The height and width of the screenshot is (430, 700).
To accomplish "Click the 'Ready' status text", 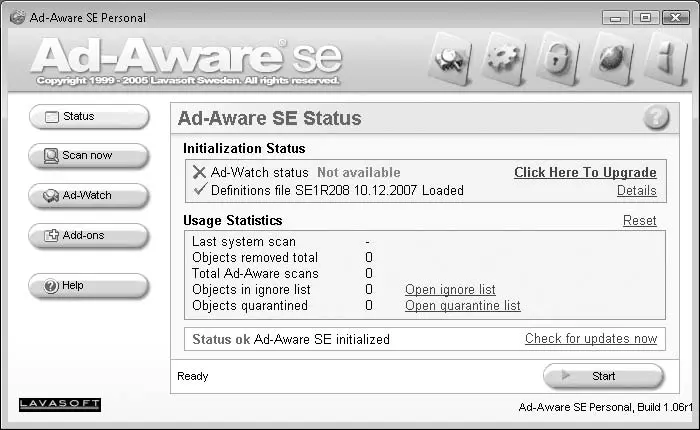I will 192,376.
